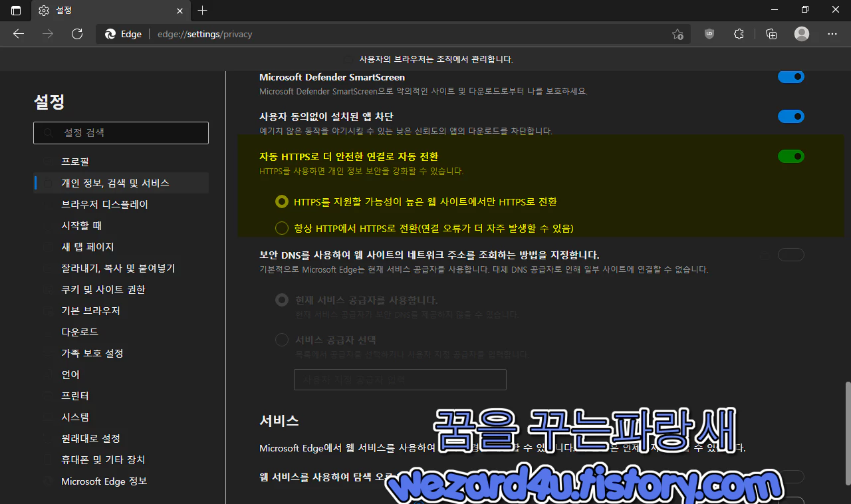The width and height of the screenshot is (851, 504).
Task: Open the Collections icon
Action: [x=771, y=34]
